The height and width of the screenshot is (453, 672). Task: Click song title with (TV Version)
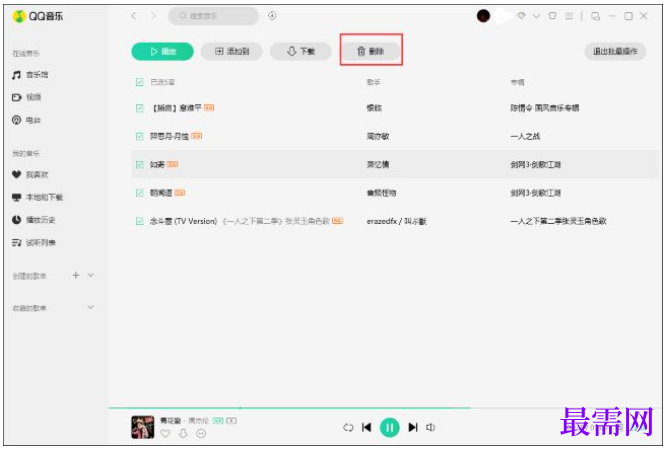183,221
